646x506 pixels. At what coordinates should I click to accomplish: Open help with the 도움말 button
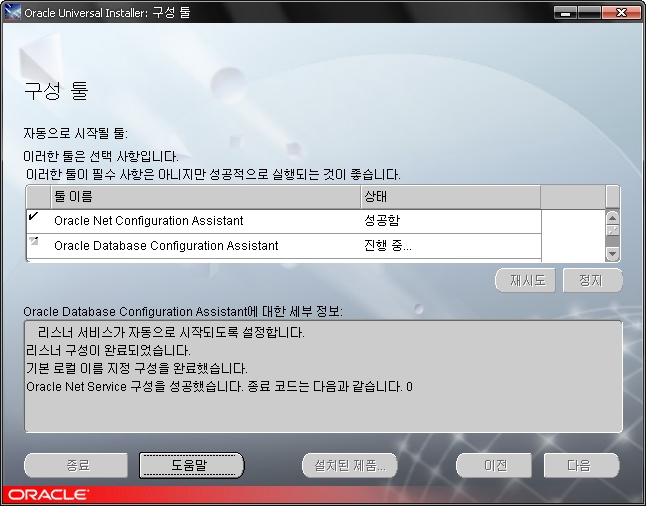(192, 465)
